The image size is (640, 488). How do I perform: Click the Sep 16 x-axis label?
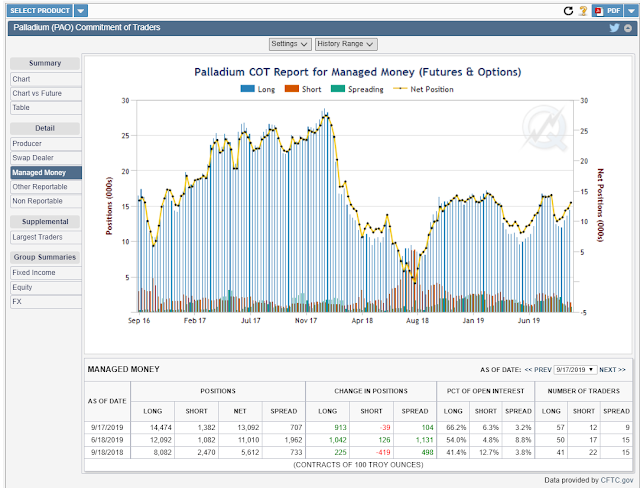point(139,321)
